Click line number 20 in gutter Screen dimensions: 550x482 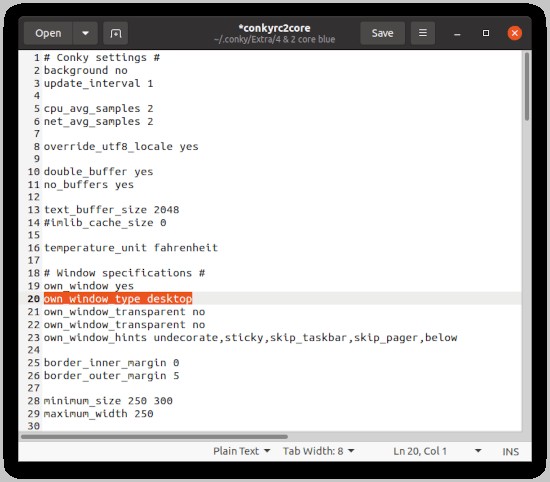click(34, 299)
